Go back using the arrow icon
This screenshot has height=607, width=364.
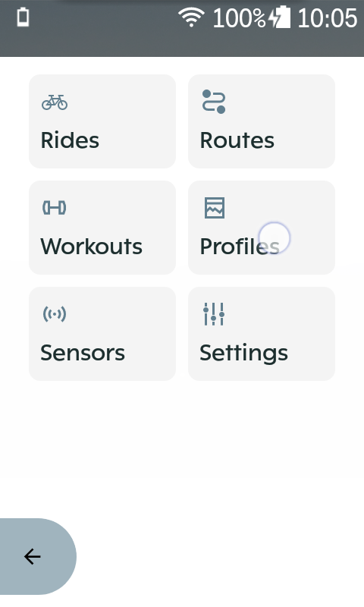pyautogui.click(x=33, y=557)
